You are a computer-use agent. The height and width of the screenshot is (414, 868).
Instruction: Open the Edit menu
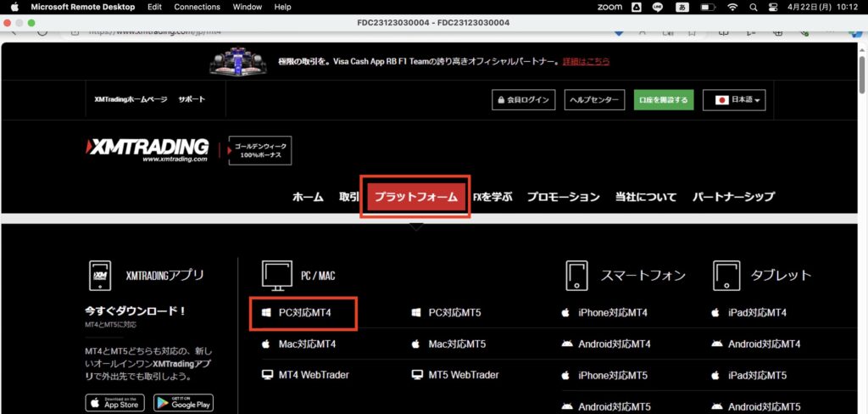[154, 7]
